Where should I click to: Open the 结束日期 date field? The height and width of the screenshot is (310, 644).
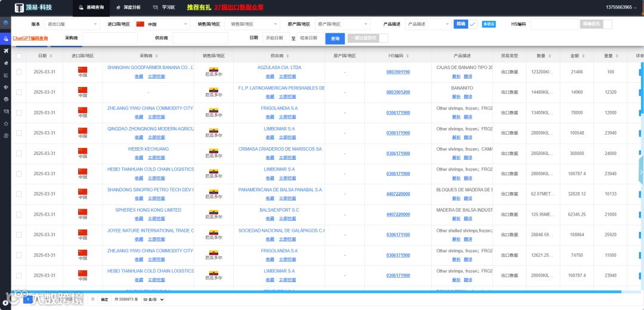click(x=310, y=38)
